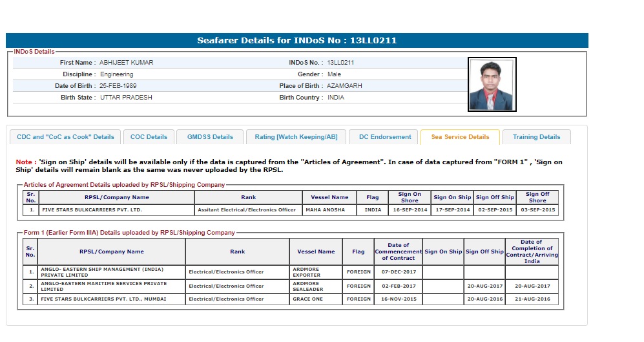The height and width of the screenshot is (342, 644).
Task: Click the seafarer's profile photo
Action: (x=492, y=85)
